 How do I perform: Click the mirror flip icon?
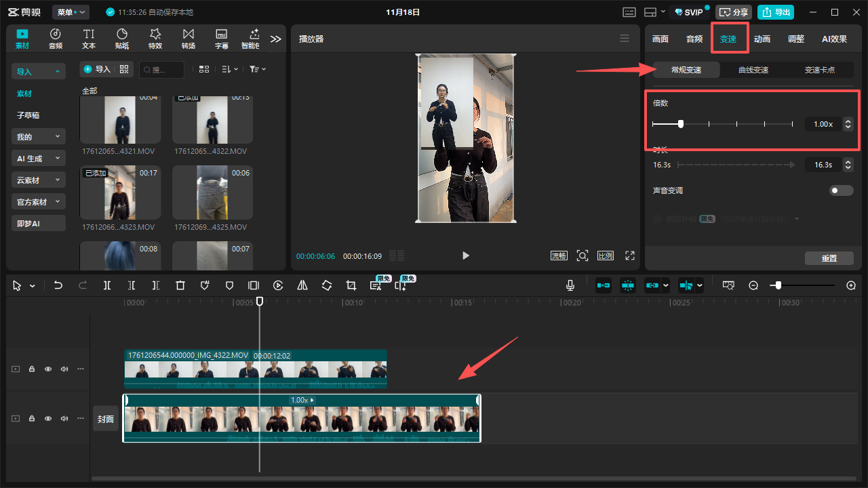(x=302, y=285)
